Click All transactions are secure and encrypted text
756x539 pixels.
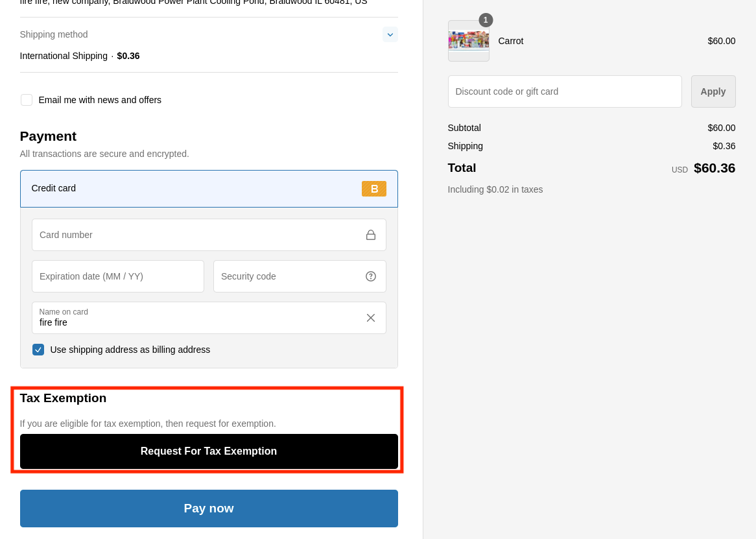click(104, 154)
